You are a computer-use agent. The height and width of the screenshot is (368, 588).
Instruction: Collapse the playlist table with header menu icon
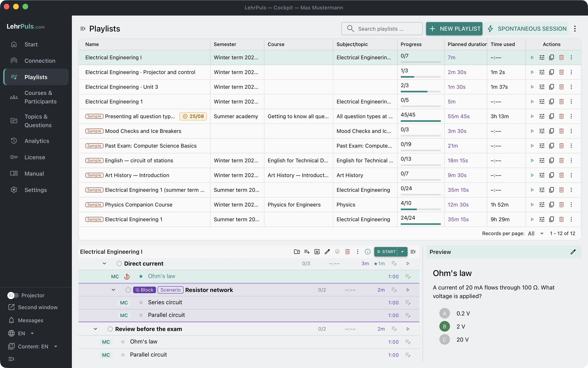point(83,29)
